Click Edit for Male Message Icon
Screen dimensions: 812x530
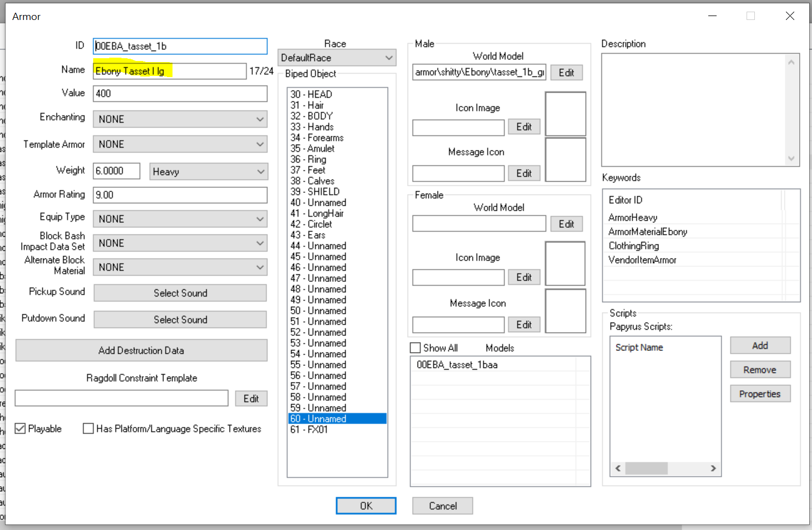pos(524,174)
